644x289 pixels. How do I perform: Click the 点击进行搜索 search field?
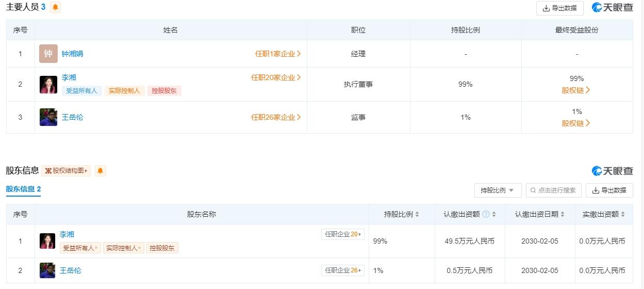554,190
